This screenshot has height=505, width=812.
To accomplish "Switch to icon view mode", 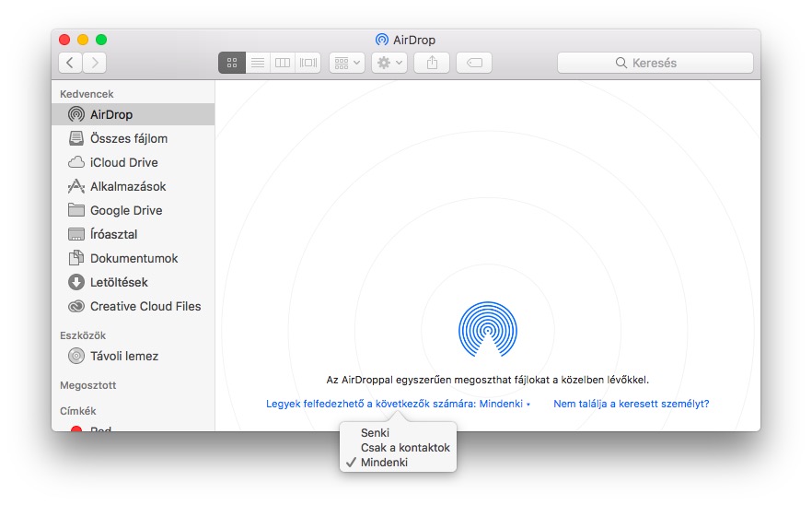I will [x=232, y=63].
